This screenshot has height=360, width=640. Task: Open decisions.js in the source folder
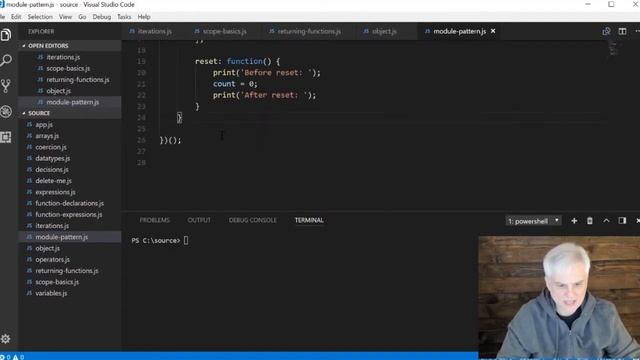tap(70, 169)
